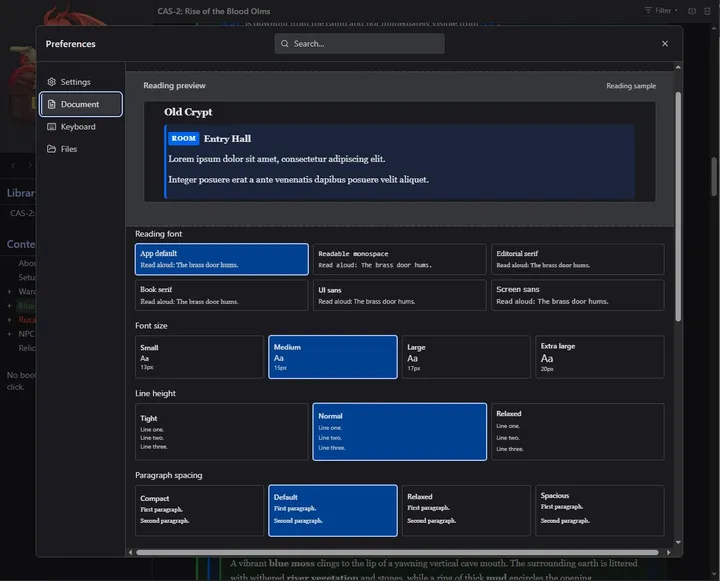Click the CAS-2: Rise of the Blood Olms title
720x581 pixels.
214,11
